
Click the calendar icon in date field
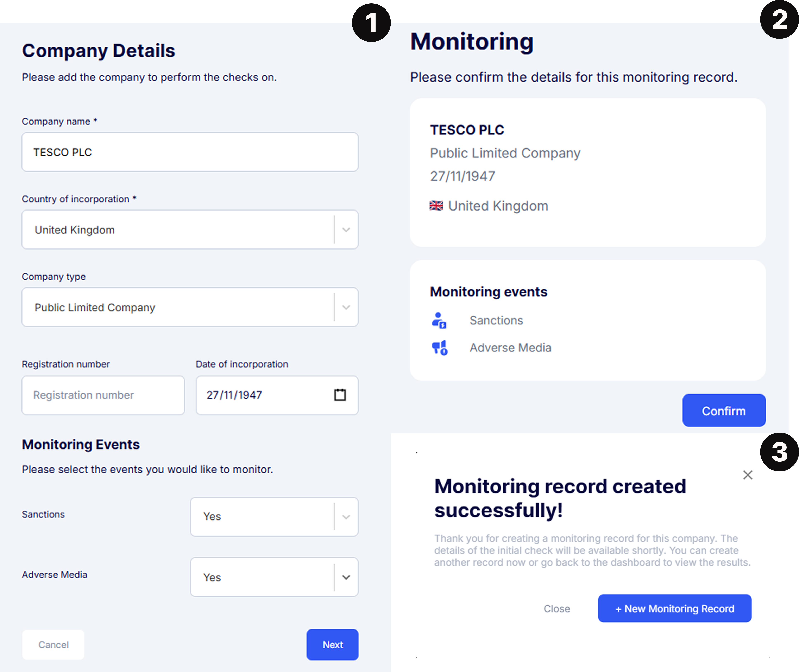click(x=340, y=395)
